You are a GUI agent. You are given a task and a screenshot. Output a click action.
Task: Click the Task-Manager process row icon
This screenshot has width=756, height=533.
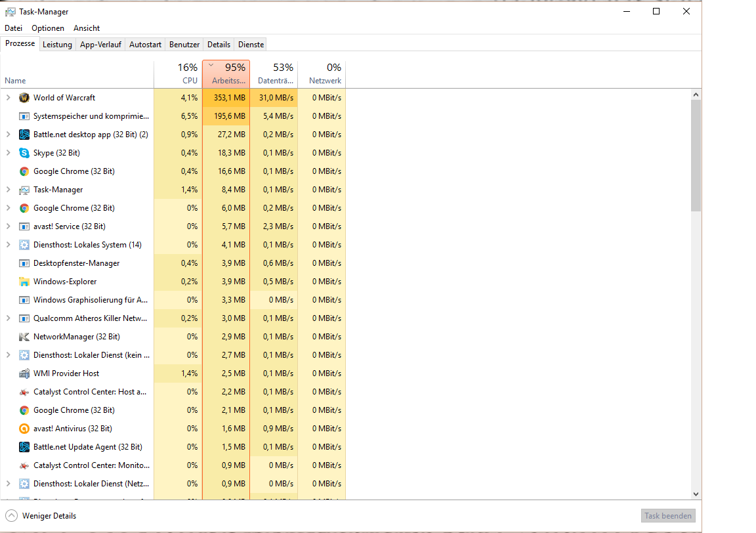click(24, 190)
